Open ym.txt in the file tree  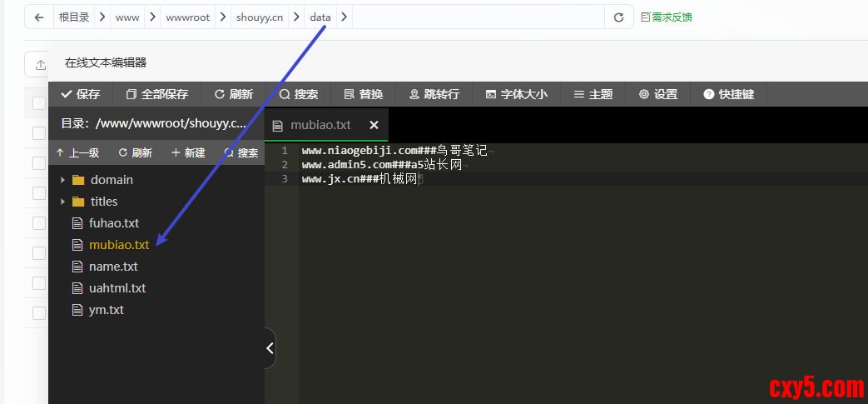coord(107,309)
